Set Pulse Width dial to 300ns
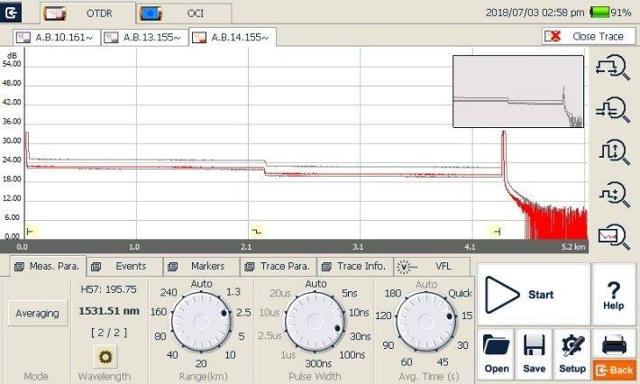The image size is (640, 384). [x=318, y=364]
